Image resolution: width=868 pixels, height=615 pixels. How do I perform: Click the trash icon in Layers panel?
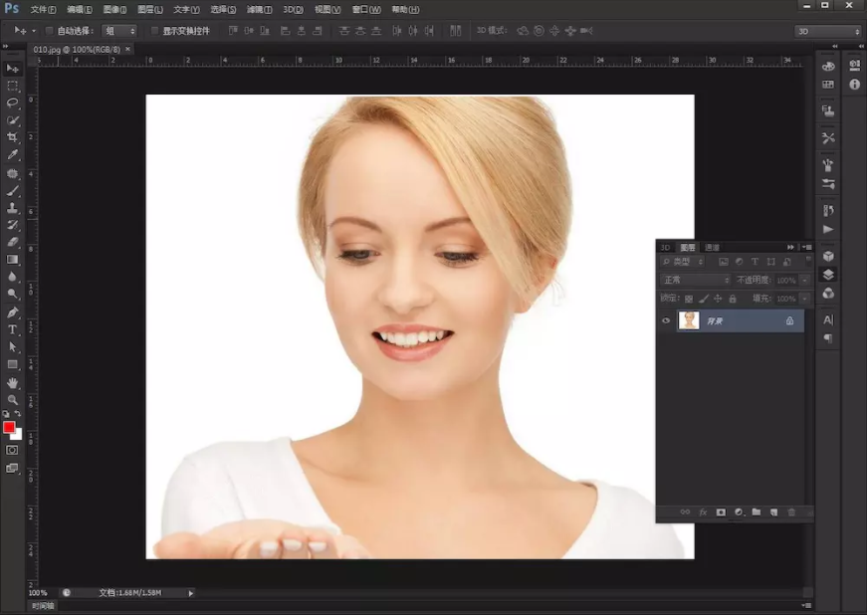pos(792,512)
